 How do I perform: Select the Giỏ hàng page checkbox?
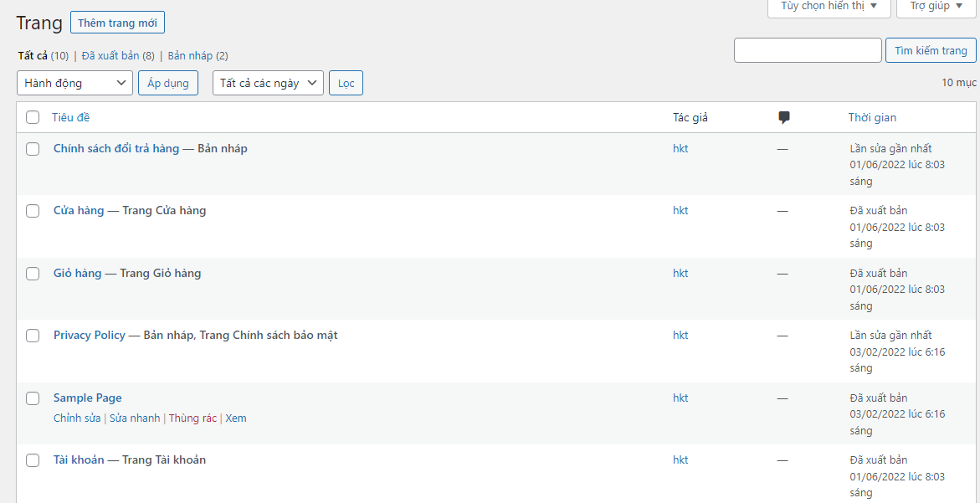tap(33, 274)
